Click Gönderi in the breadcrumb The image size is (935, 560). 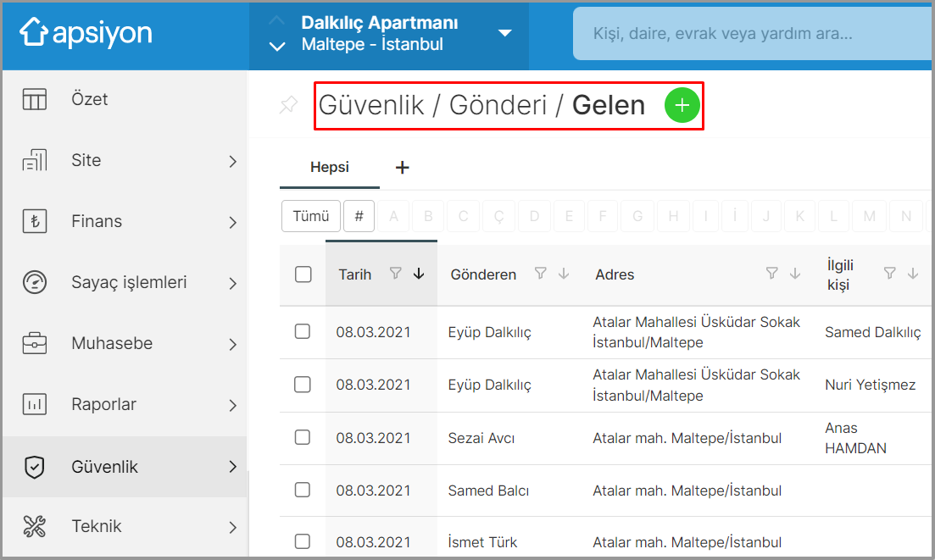(498, 105)
